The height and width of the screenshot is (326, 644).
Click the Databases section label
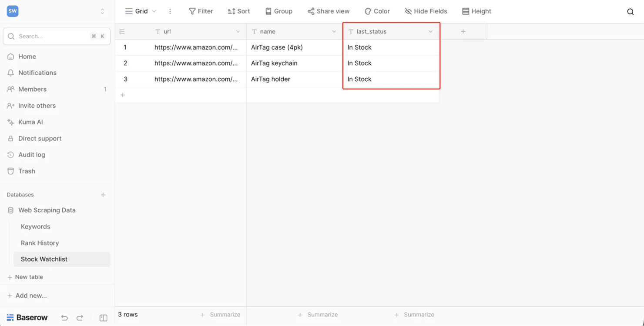point(20,195)
